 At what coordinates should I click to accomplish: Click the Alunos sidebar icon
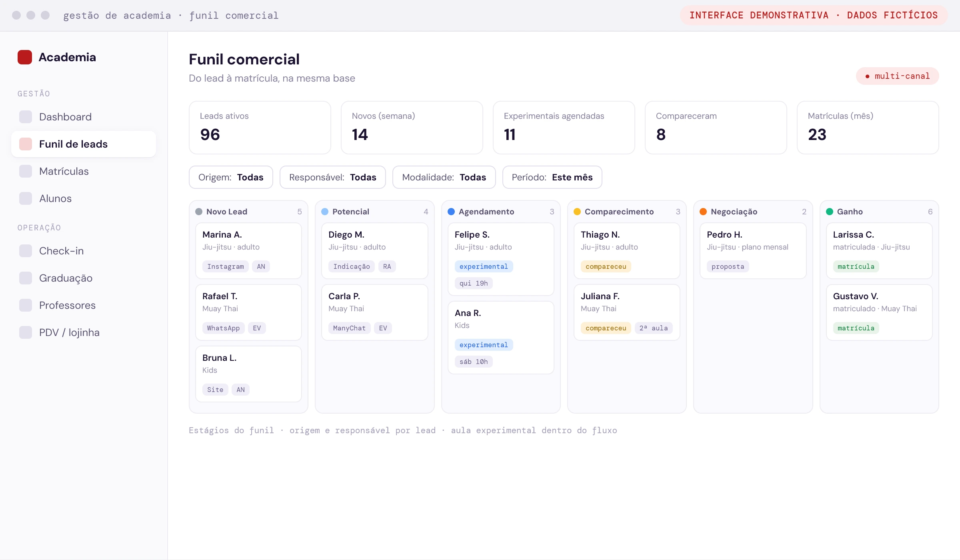pyautogui.click(x=26, y=198)
